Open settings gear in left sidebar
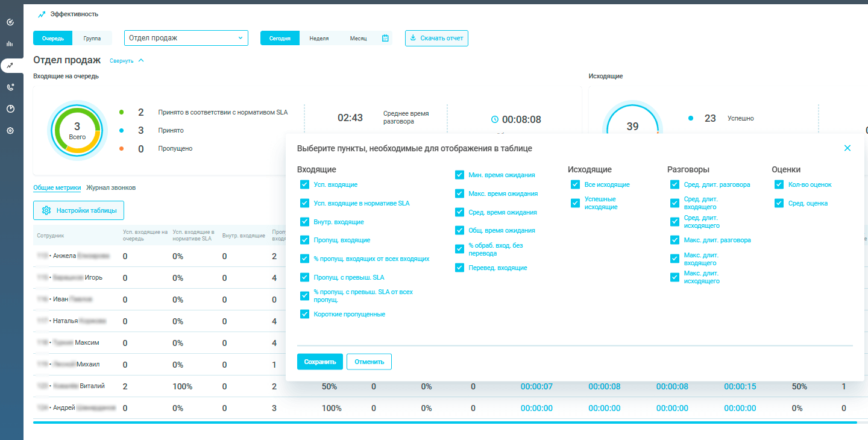 (x=10, y=130)
